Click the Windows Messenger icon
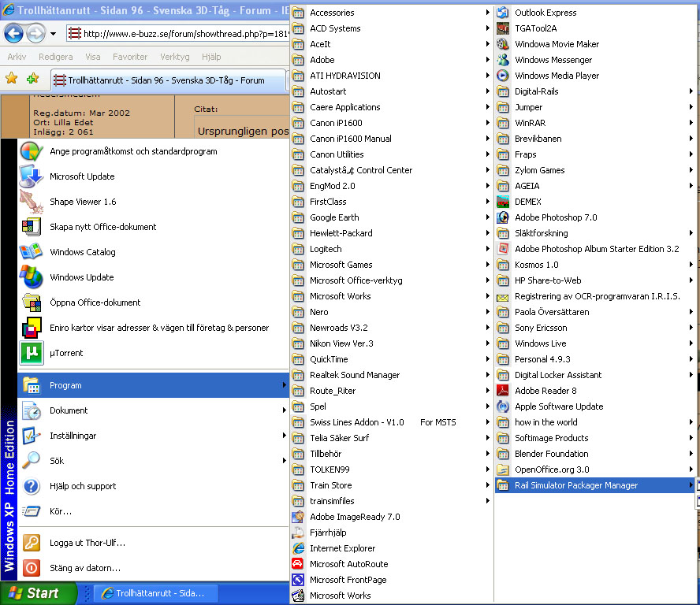Screen dimensions: 700x605 coord(503,60)
